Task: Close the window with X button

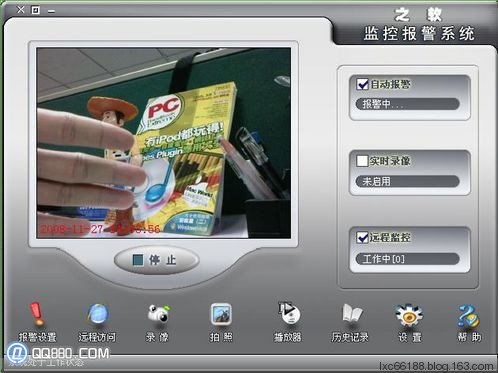Action: click(x=21, y=10)
